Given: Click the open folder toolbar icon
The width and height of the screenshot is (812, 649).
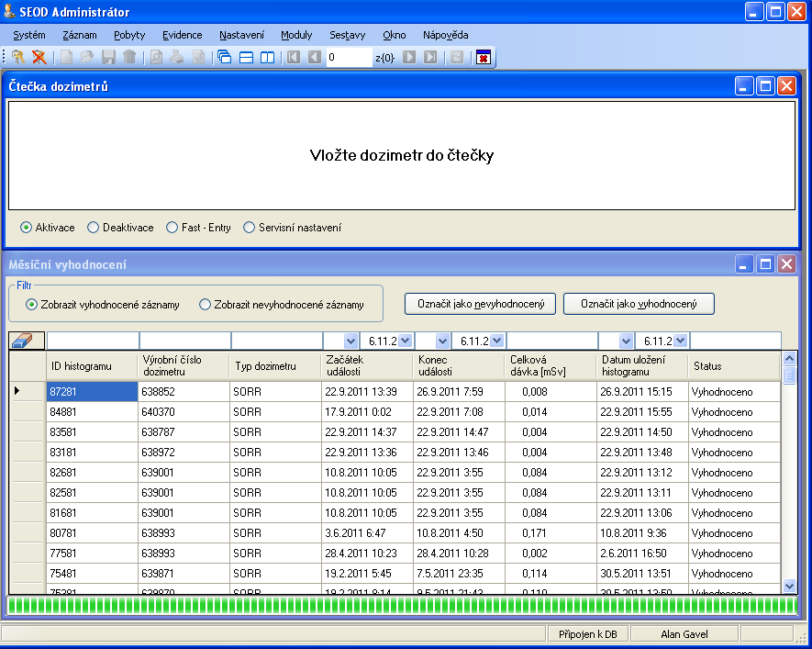Looking at the screenshot, I should 87,57.
